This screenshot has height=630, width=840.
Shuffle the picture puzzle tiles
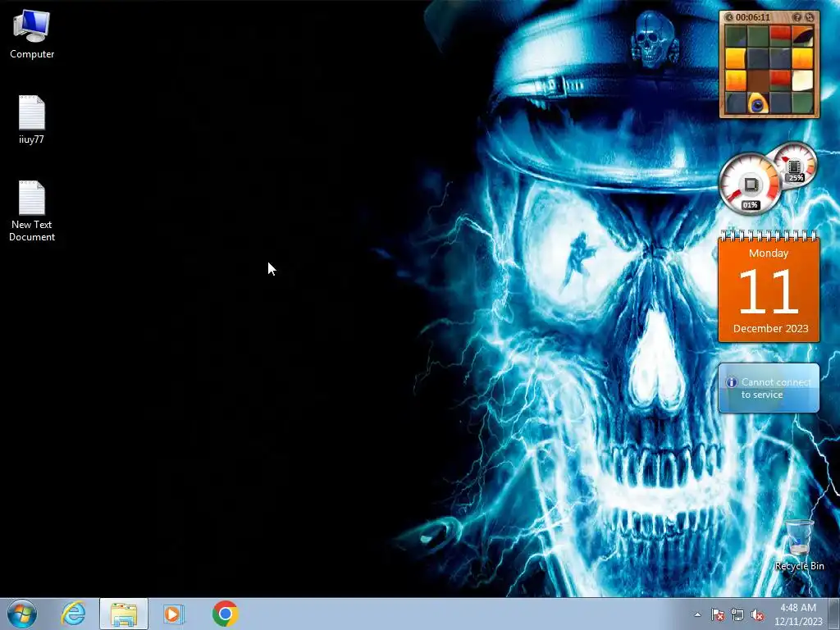(x=810, y=17)
